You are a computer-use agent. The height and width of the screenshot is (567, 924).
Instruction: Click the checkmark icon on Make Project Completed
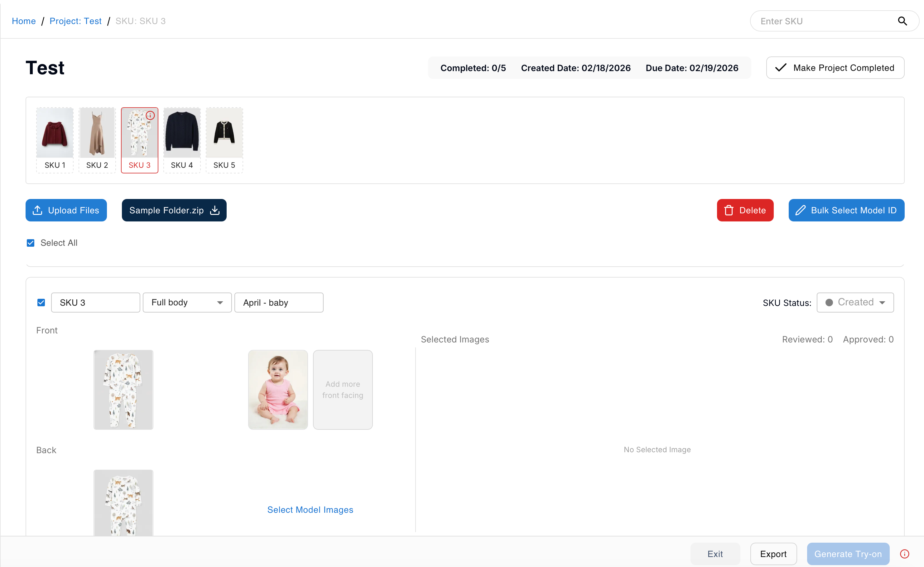point(781,68)
